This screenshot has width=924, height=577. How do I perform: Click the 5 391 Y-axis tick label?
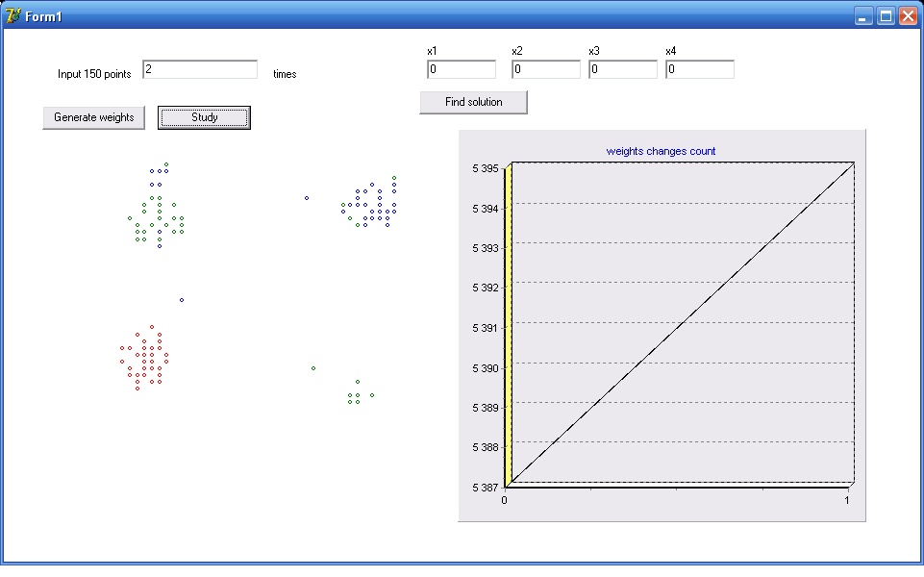485,328
